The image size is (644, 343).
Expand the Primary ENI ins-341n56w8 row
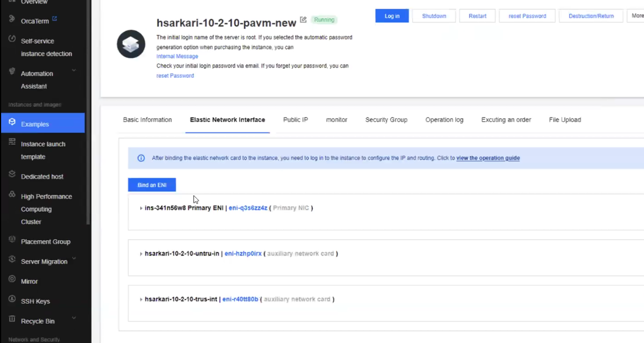pyautogui.click(x=141, y=208)
